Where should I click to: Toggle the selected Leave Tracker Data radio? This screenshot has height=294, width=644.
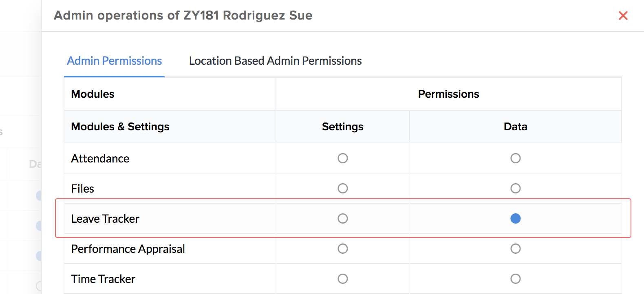coord(516,219)
